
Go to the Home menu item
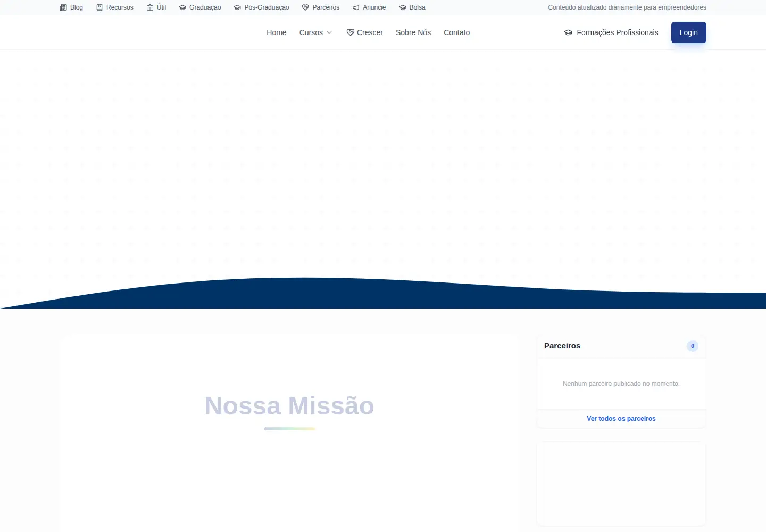pyautogui.click(x=277, y=32)
